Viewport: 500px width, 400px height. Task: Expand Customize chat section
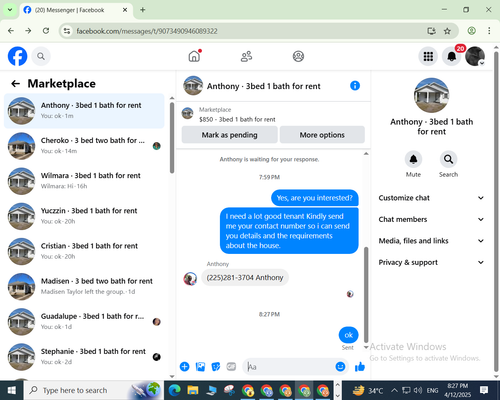pyautogui.click(x=431, y=198)
